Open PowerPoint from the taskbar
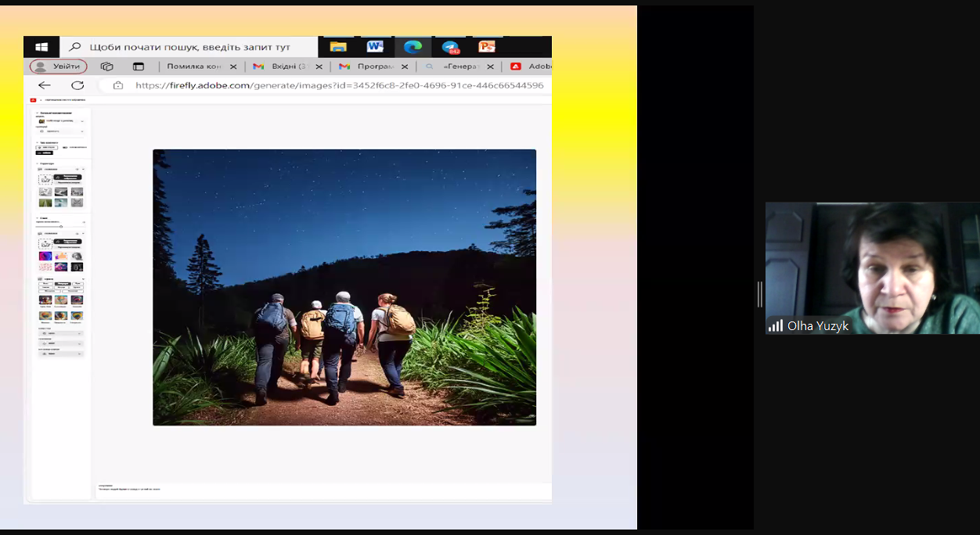This screenshot has width=980, height=535. coord(487,47)
